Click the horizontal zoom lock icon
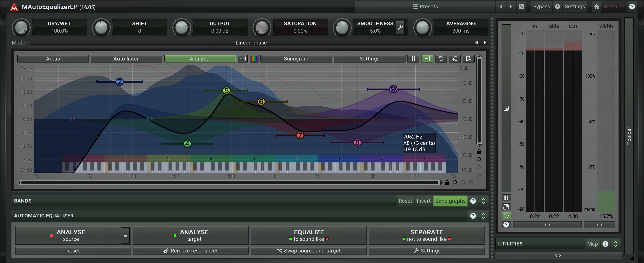 [x=447, y=183]
